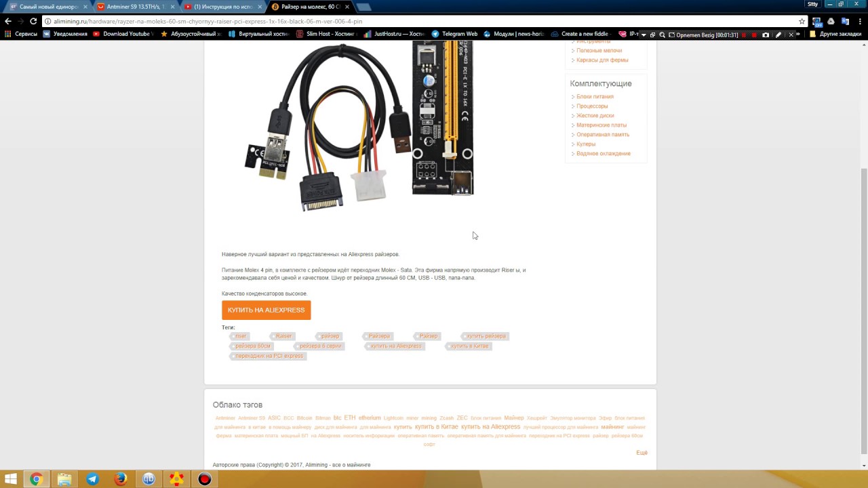Open Chrome from the taskbar
The image size is (868, 488).
36,479
